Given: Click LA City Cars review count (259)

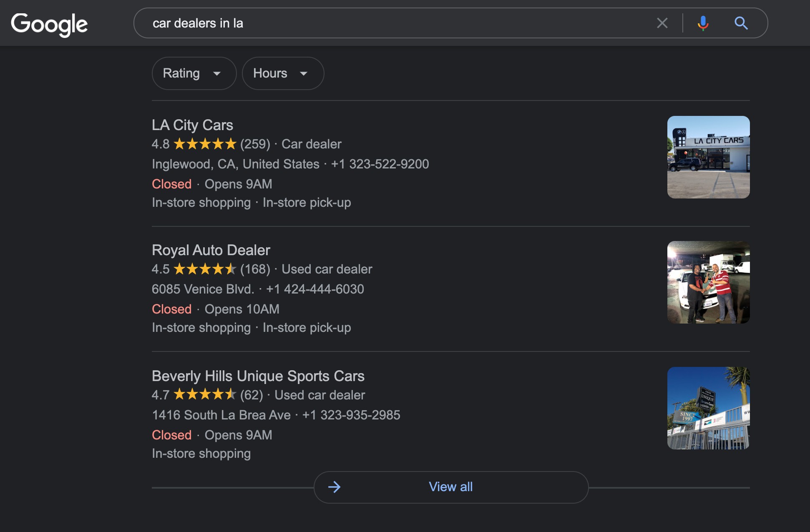Looking at the screenshot, I should click(255, 144).
